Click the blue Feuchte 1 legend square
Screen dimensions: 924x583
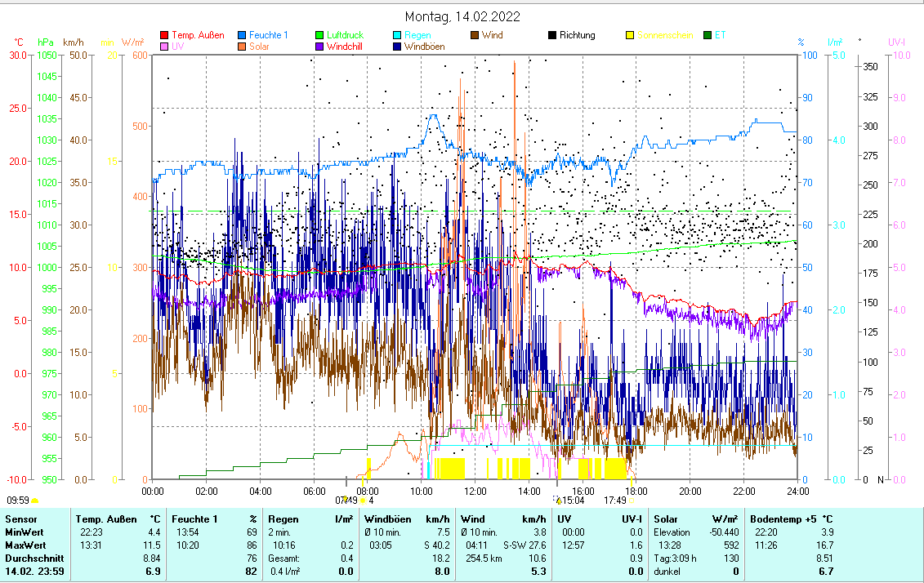pos(242,36)
